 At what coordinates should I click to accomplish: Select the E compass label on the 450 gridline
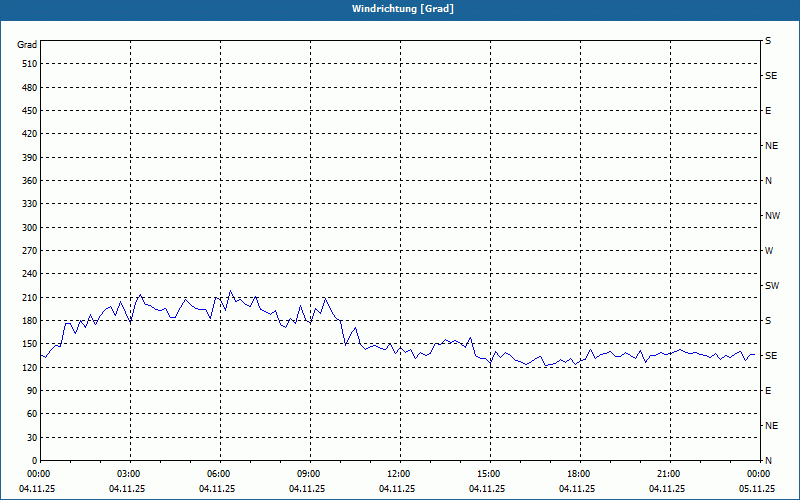[x=768, y=111]
